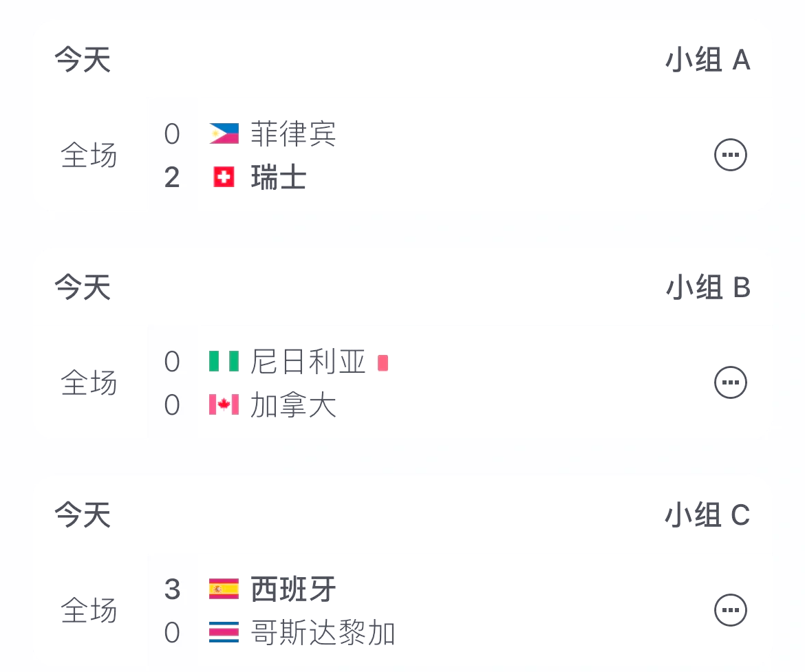This screenshot has height=672, width=805.
Task: Click the team name 瑞士
Action: click(x=277, y=177)
